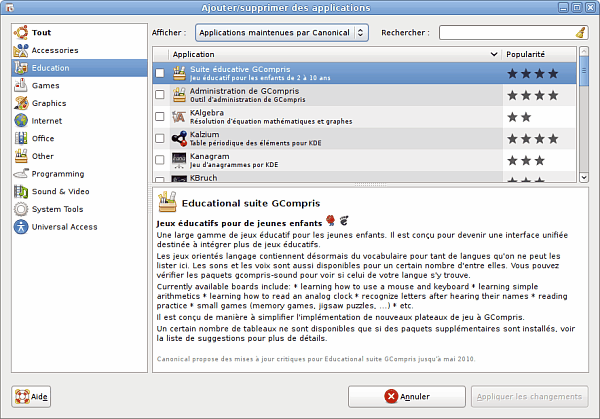Click the Aide help button
The width and height of the screenshot is (600, 419).
tap(31, 396)
